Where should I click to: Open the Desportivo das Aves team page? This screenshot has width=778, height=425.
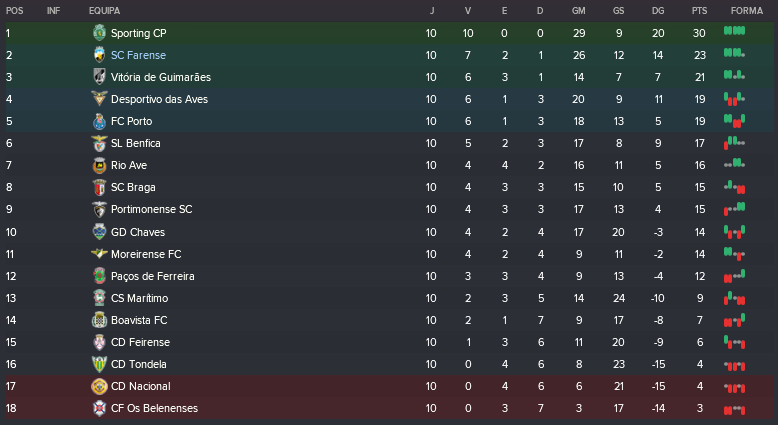click(159, 99)
